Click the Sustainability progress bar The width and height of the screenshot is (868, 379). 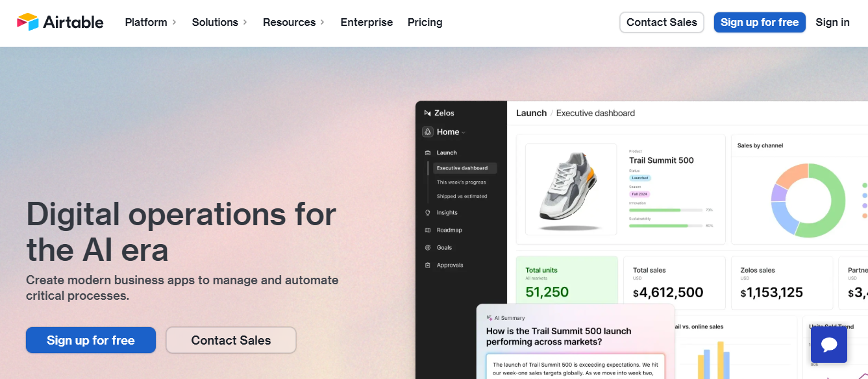pos(666,226)
